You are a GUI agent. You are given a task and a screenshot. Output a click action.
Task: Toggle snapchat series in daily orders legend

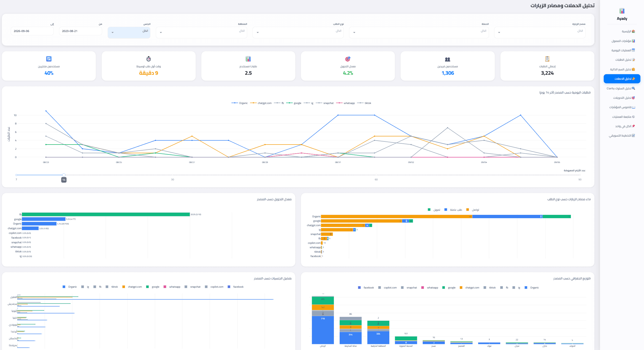(x=324, y=103)
